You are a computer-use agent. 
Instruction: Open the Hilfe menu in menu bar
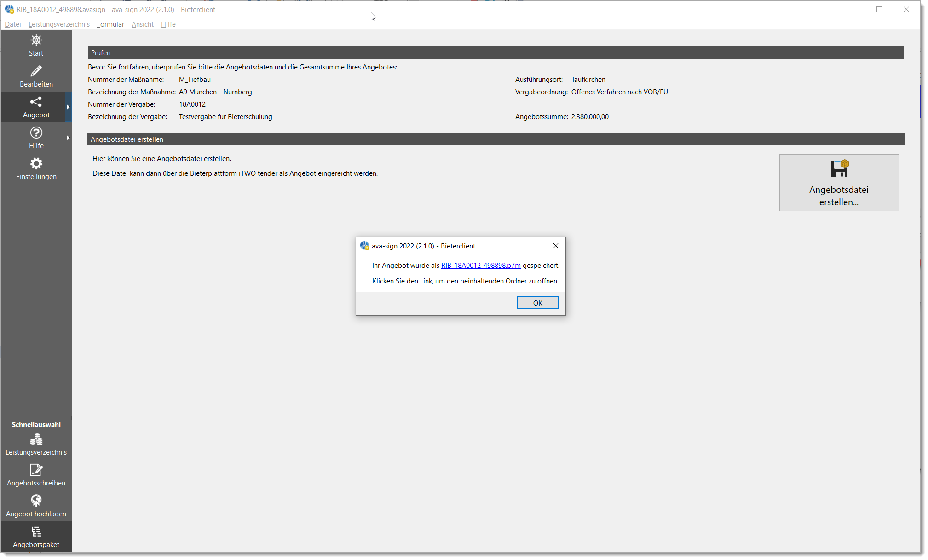pos(168,24)
